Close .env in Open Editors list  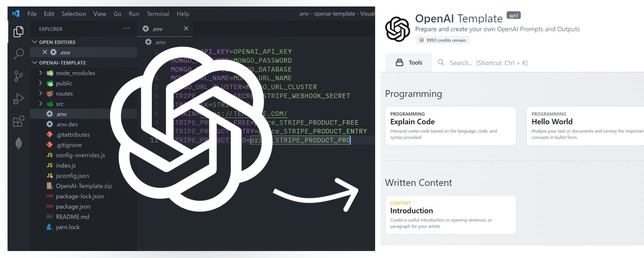pos(45,52)
